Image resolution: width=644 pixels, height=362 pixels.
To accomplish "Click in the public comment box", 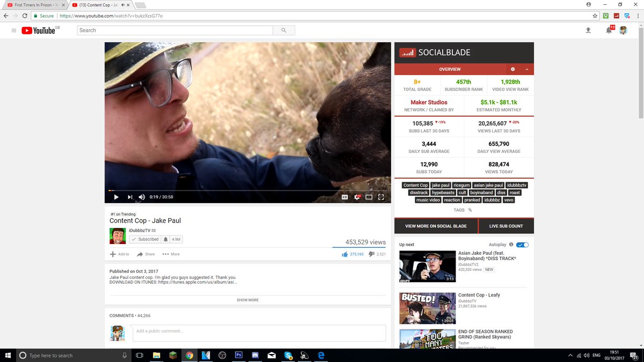I will tap(259, 333).
